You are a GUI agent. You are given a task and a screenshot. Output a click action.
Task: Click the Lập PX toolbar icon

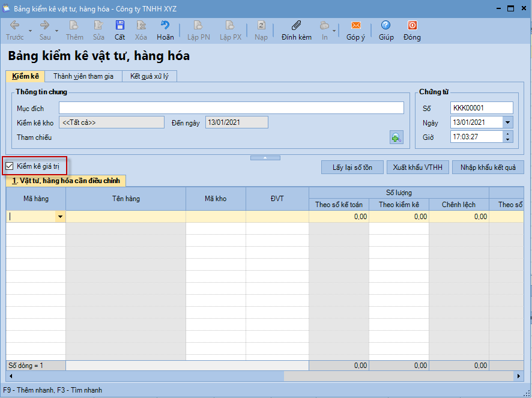(230, 25)
